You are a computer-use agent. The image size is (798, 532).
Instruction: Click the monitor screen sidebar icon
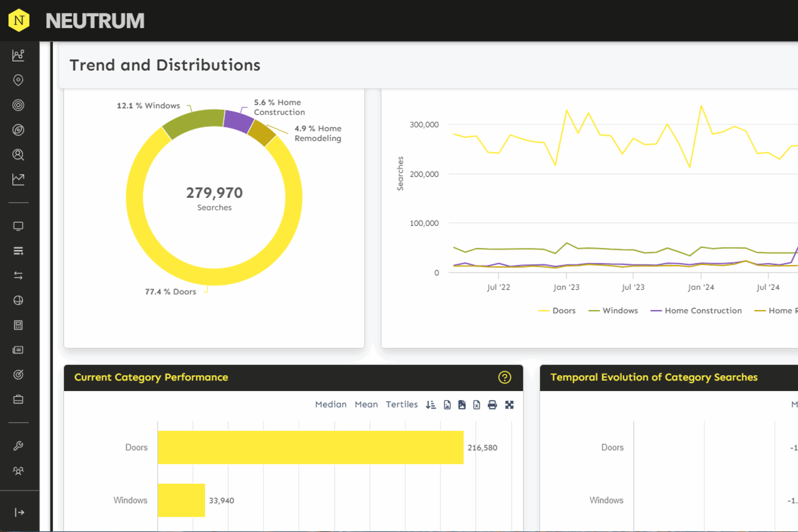coord(18,226)
